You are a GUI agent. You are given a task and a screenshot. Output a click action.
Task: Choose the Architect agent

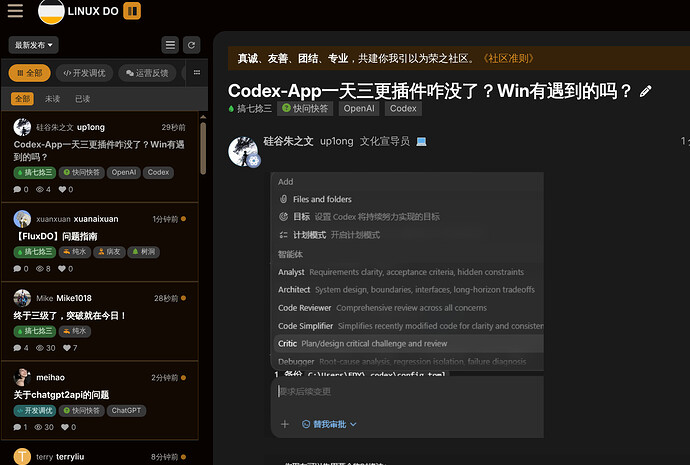[407, 290]
